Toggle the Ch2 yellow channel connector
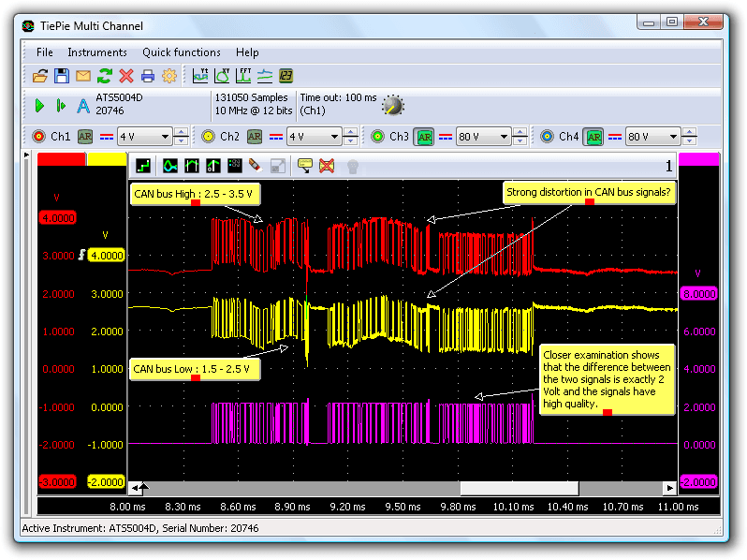Viewport: 747px width, 560px height. point(208,137)
